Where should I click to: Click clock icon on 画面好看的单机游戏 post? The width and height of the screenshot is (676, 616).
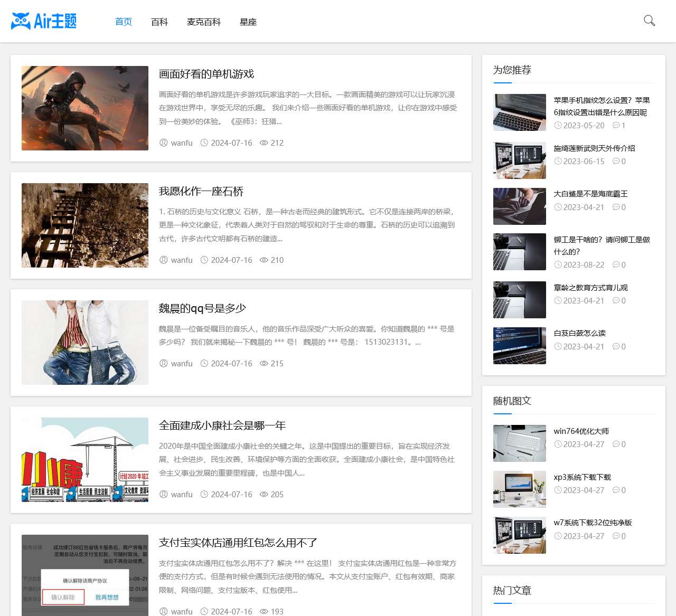click(204, 143)
